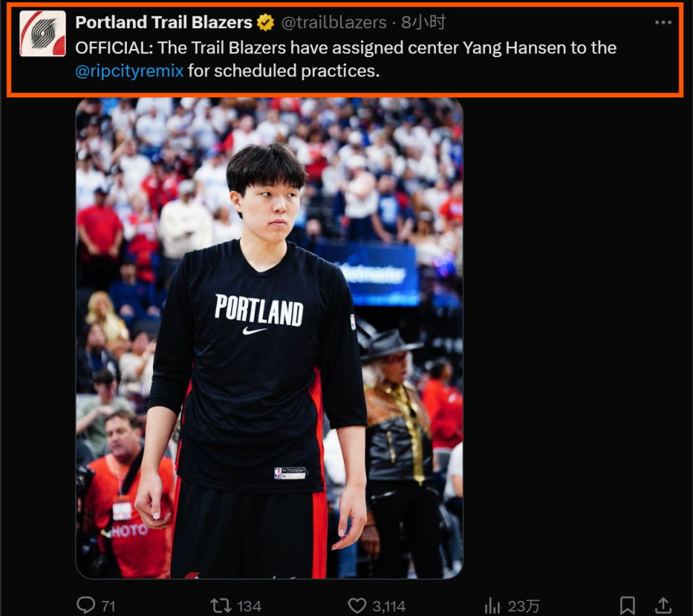693x616 pixels.
Task: Open the three-dot more options menu
Action: coord(663,23)
